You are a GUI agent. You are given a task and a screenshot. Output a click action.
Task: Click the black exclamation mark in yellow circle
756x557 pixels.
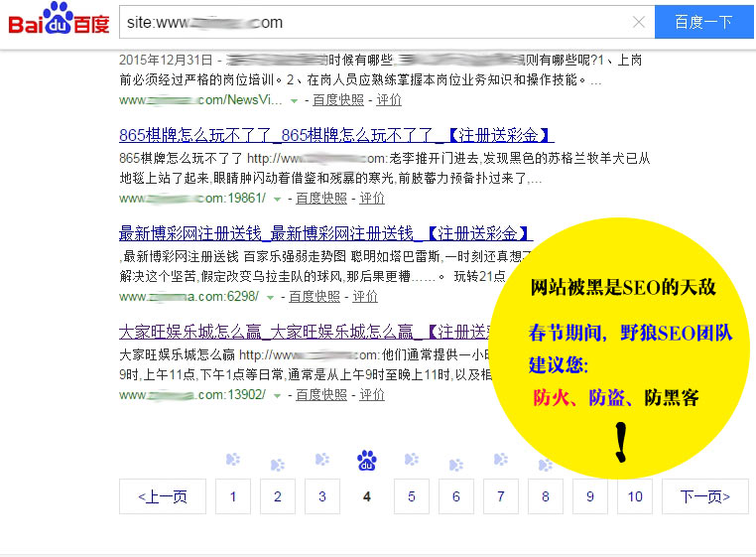tap(622, 443)
